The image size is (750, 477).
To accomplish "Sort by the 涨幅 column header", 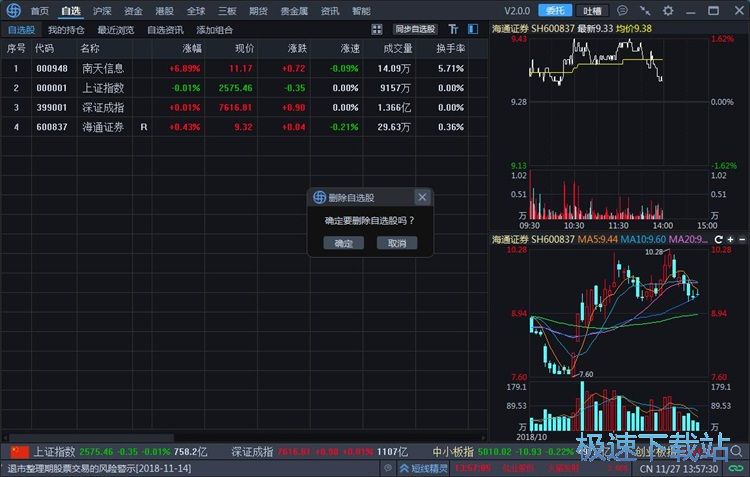I will tap(192, 48).
